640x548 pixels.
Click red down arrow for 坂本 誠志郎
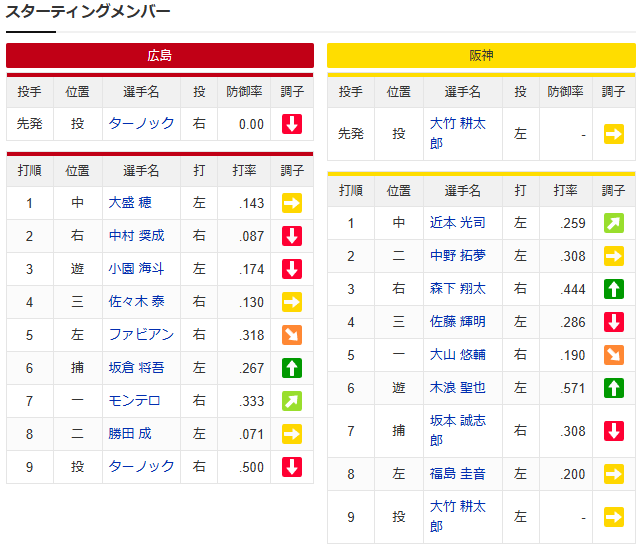614,431
